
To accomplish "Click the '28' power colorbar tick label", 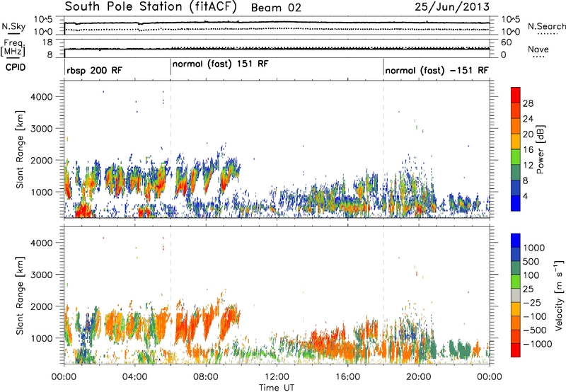I will pos(528,103).
